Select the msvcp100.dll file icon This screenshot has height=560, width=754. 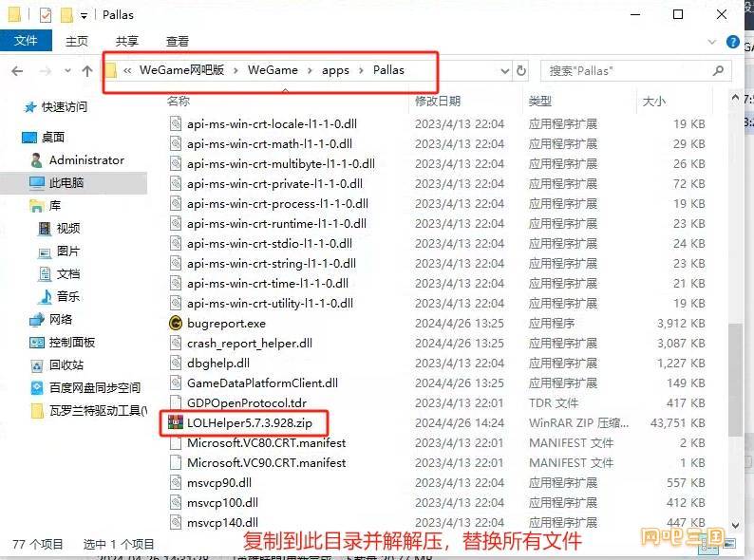[176, 502]
